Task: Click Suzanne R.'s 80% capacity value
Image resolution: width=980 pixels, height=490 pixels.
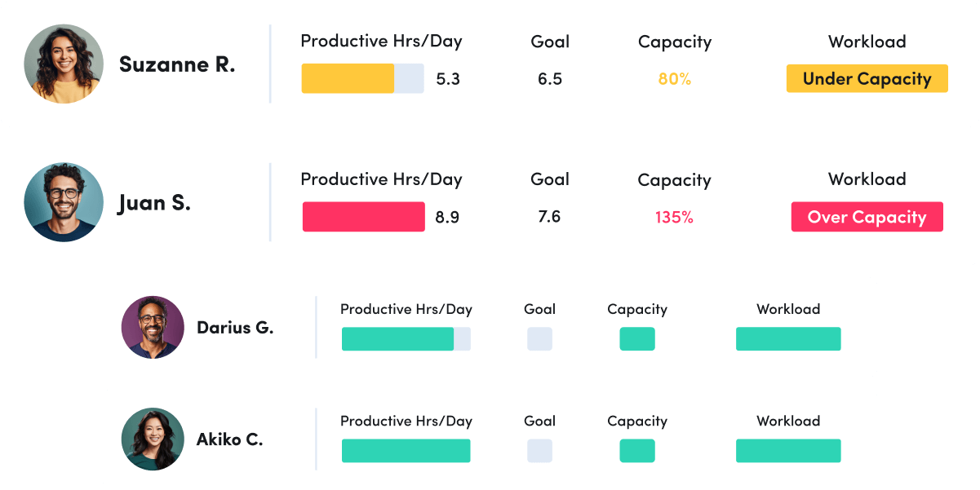Action: pyautogui.click(x=675, y=78)
